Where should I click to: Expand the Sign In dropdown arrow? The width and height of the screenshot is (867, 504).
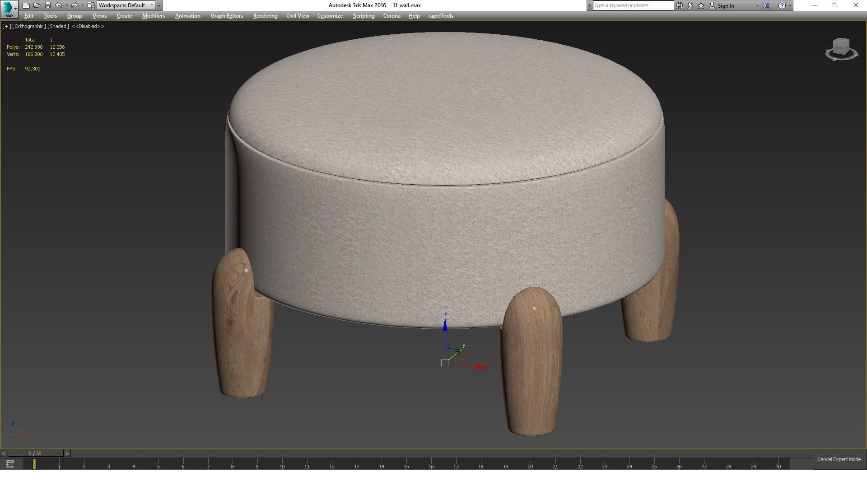(757, 6)
